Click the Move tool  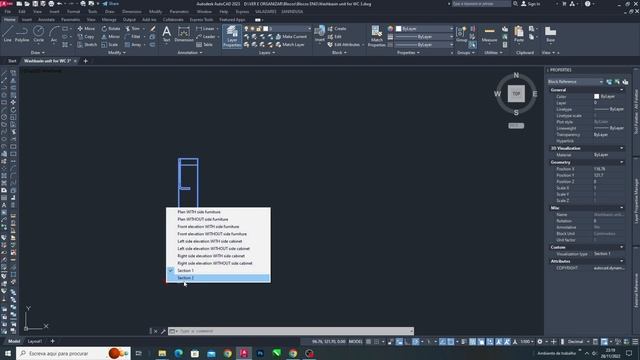[86, 29]
